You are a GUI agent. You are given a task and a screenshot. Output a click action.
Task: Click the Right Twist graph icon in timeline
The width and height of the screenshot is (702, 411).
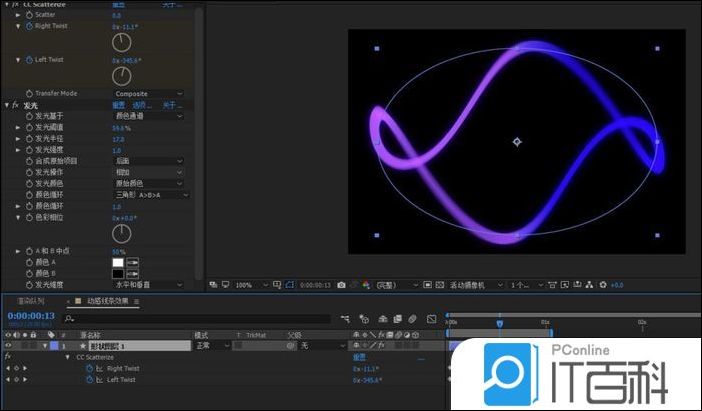click(99, 368)
